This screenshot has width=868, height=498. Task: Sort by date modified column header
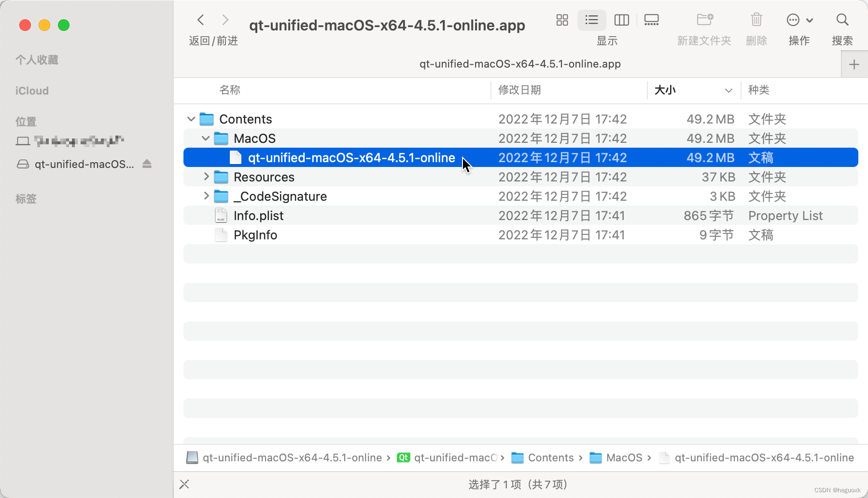[519, 90]
